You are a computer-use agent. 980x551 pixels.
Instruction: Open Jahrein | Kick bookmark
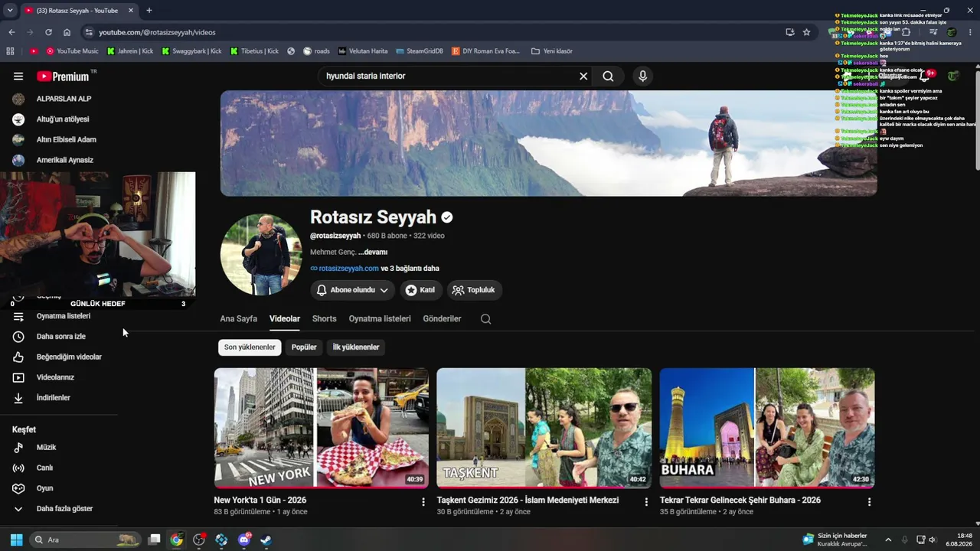[x=130, y=51]
